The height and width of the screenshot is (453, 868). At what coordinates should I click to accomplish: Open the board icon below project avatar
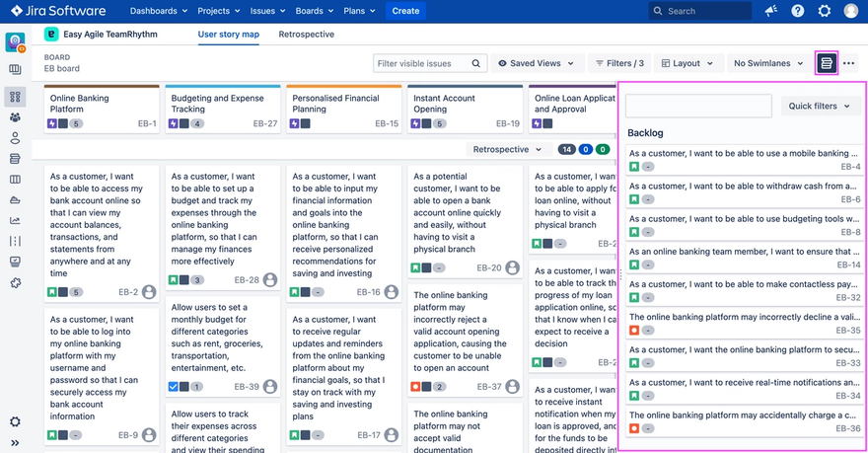[15, 70]
